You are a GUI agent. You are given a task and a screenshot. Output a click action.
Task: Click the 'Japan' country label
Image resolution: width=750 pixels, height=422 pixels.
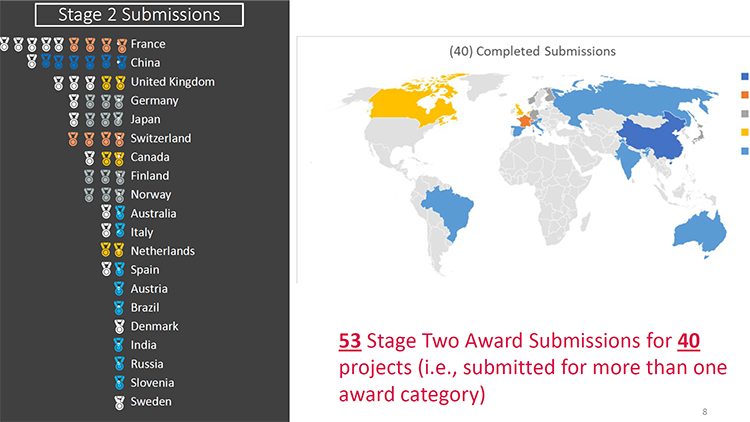145,120
